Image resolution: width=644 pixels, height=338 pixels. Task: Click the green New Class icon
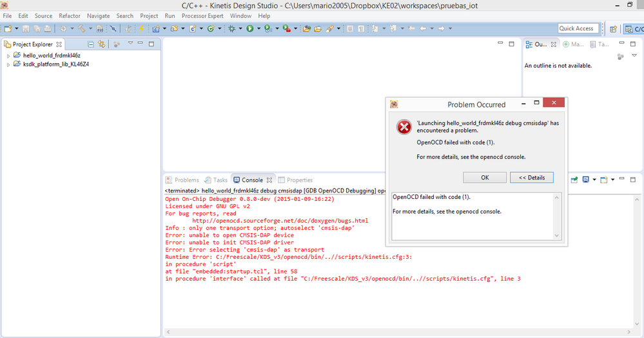(211, 28)
